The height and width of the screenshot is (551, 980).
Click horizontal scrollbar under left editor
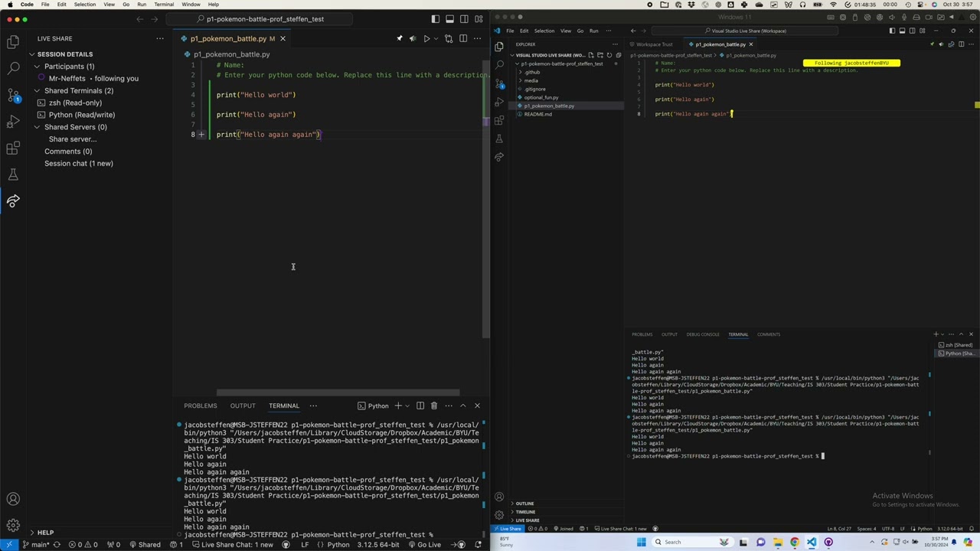tap(338, 393)
